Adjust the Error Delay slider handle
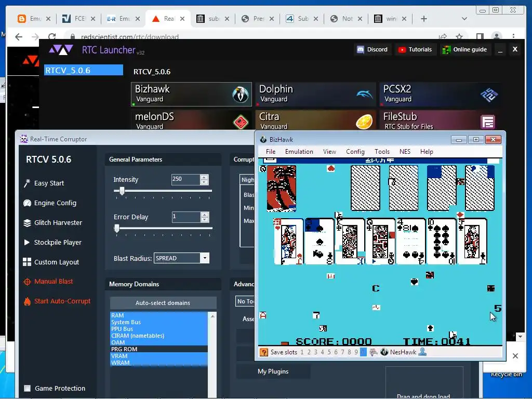Image resolution: width=532 pixels, height=399 pixels. tap(117, 228)
